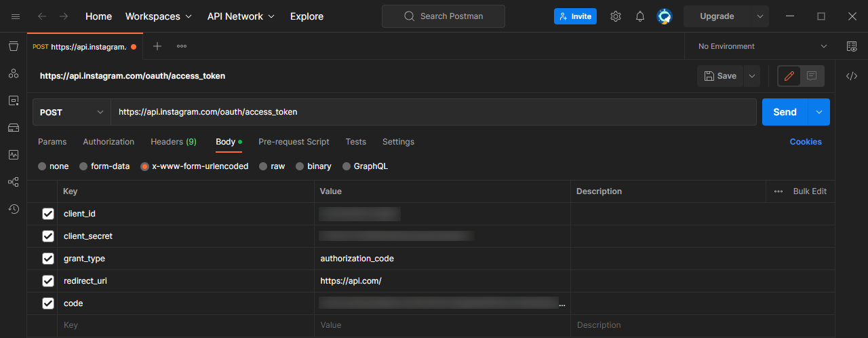Image resolution: width=868 pixels, height=338 pixels.
Task: Switch to build mode pencil icon
Action: click(x=789, y=76)
